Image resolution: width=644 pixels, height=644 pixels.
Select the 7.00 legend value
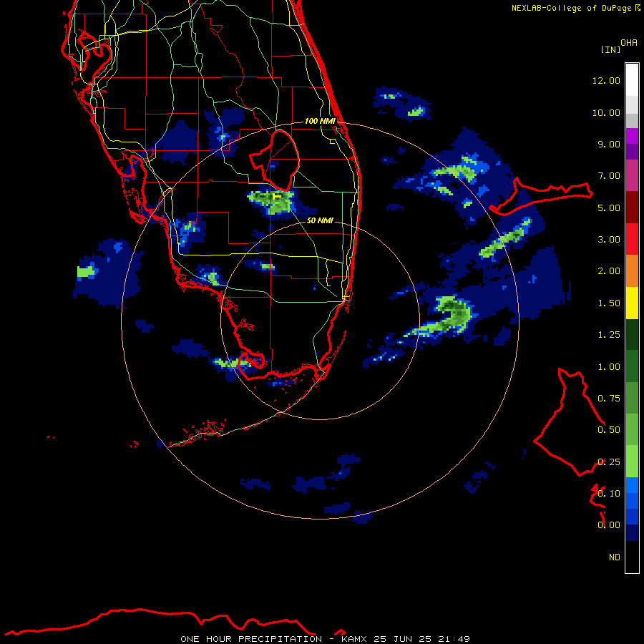click(609, 176)
